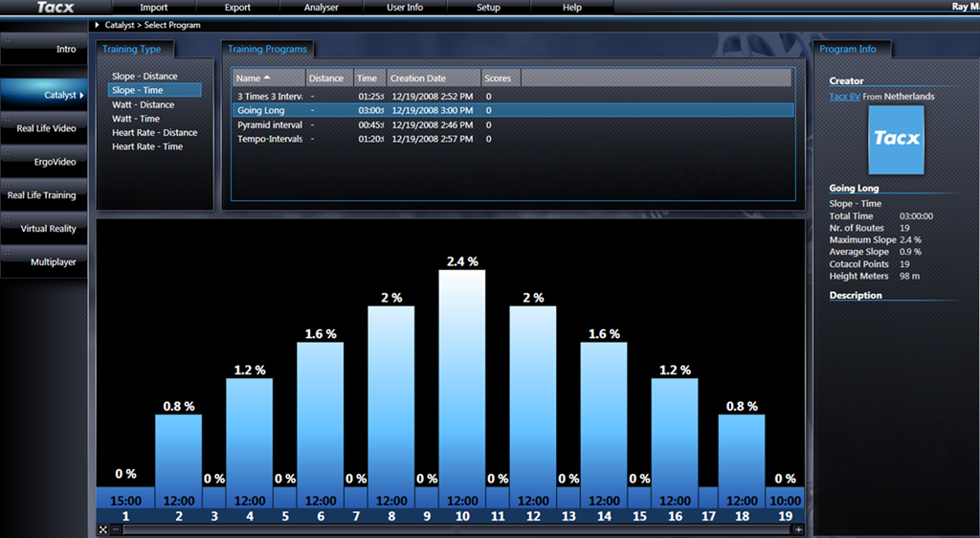The width and height of the screenshot is (980, 538).
Task: Select the Catalyst sidebar button
Action: (x=44, y=95)
